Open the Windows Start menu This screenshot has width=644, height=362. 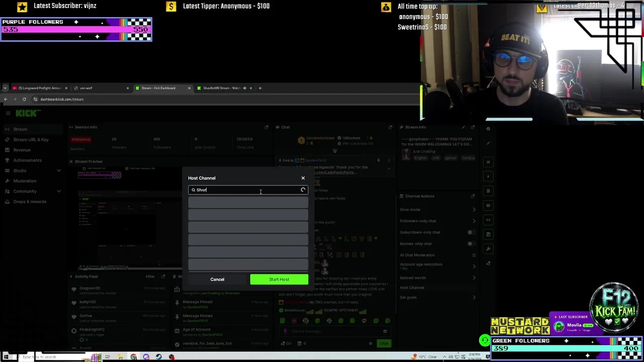tap(6, 357)
